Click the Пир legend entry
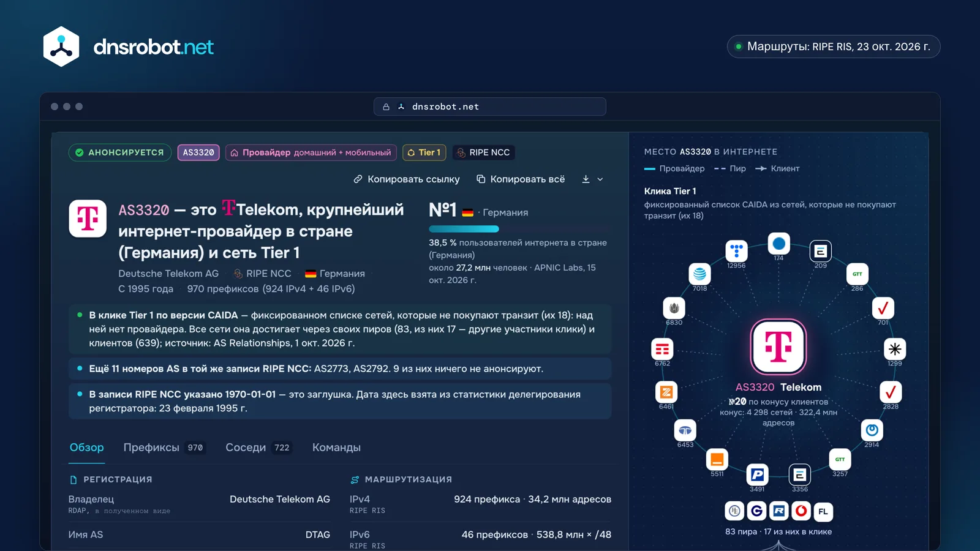This screenshot has height=551, width=980. 730,168
